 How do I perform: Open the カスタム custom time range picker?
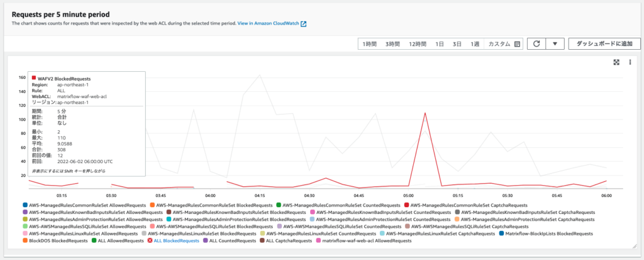(x=499, y=44)
